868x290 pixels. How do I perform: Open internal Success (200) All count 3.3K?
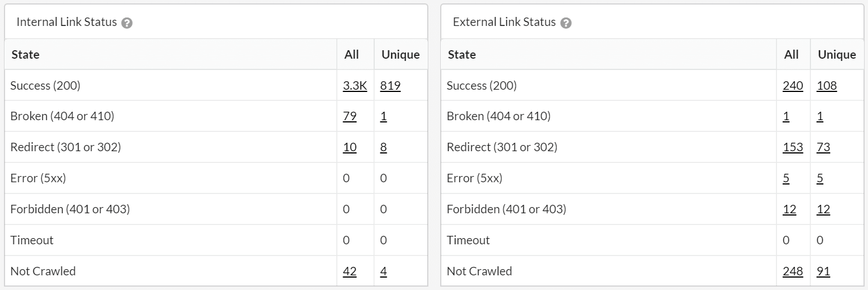click(355, 86)
